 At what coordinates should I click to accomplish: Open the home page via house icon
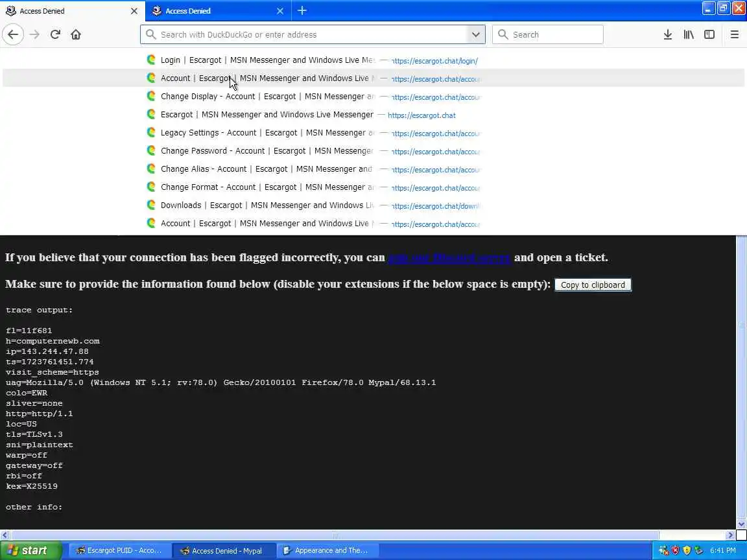[x=76, y=34]
